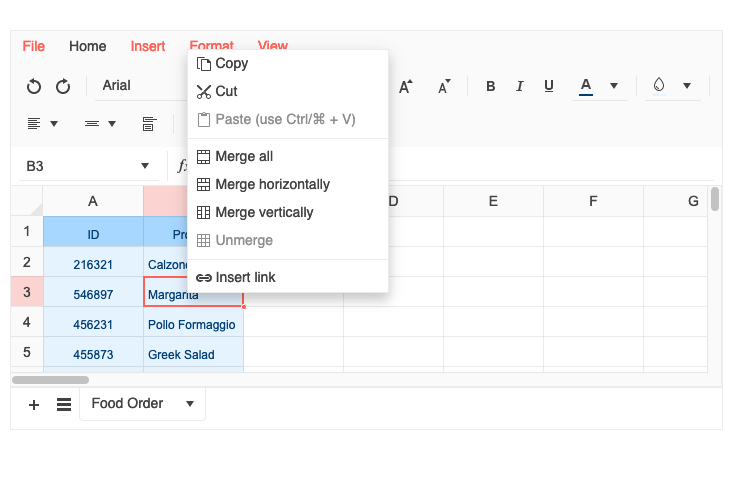Click cell containing 546897
The width and height of the screenshot is (733, 490).
click(93, 294)
